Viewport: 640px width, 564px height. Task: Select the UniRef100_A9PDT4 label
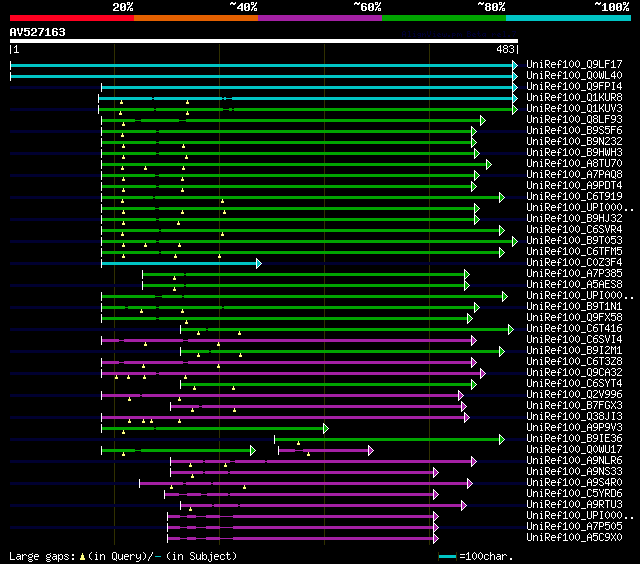(574, 186)
